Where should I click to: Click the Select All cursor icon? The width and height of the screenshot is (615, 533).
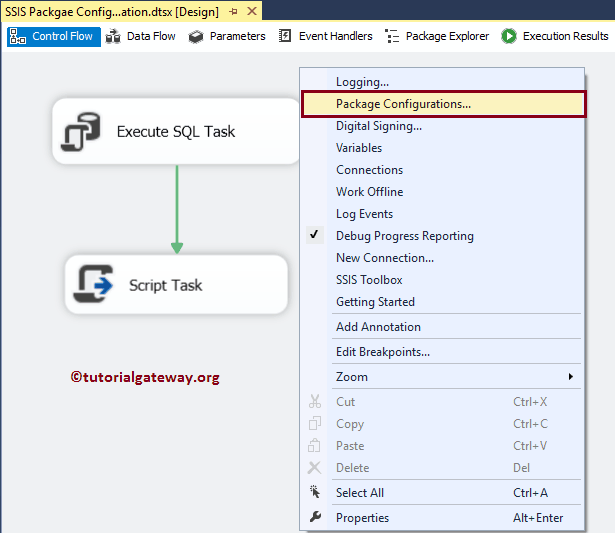(x=315, y=492)
